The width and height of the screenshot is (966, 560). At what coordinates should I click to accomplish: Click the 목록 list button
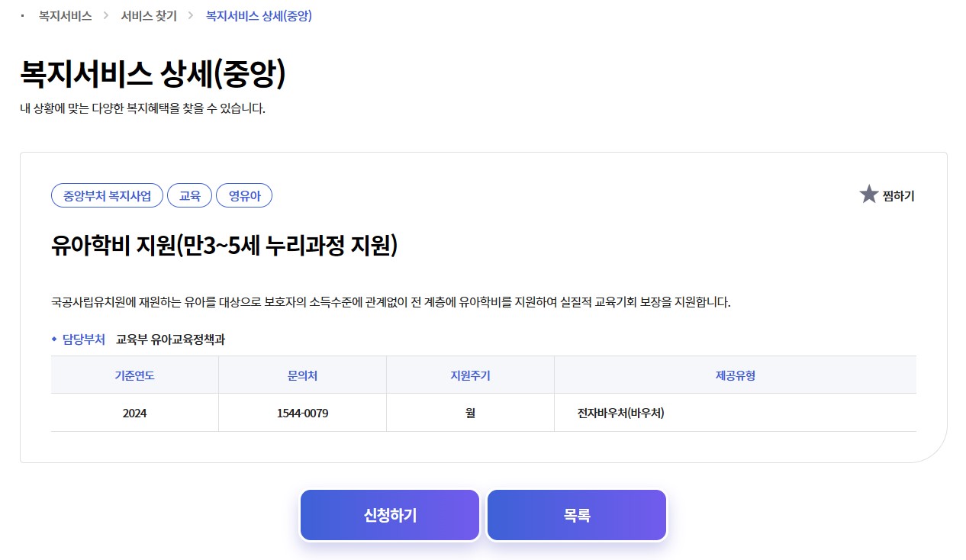click(x=577, y=514)
